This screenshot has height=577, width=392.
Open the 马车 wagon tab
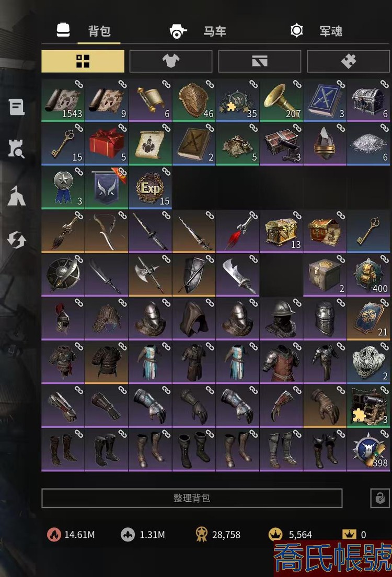(198, 31)
